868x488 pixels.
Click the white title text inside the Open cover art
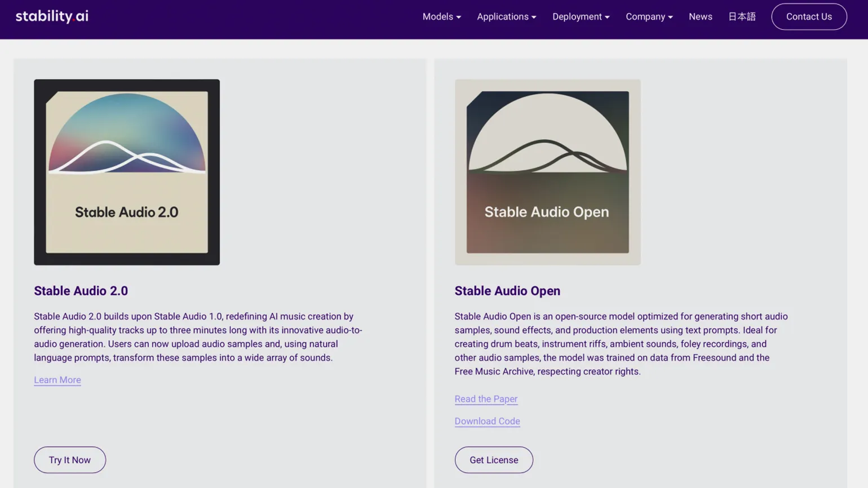pos(547,212)
